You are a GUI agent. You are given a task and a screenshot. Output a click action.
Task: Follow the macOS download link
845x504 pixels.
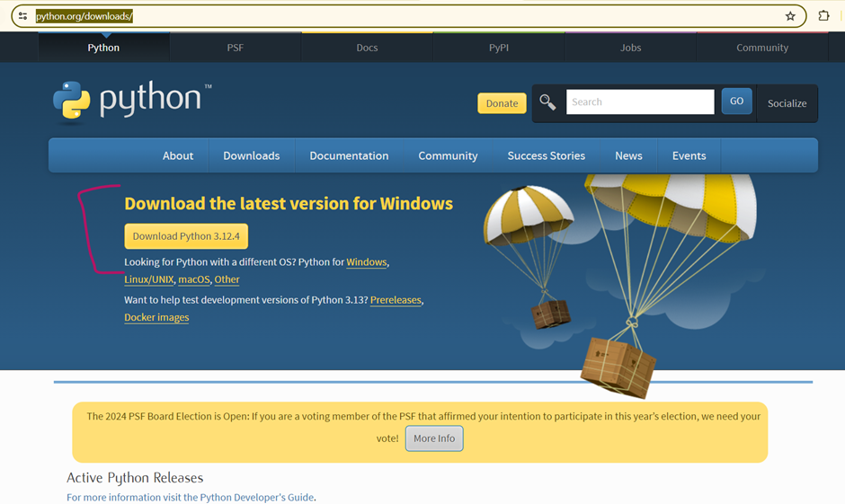click(x=194, y=279)
